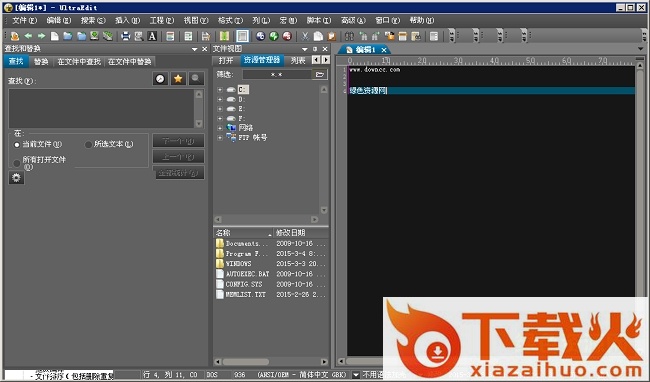
Task: Switch to the 在文件中替换 tab
Action: point(130,62)
